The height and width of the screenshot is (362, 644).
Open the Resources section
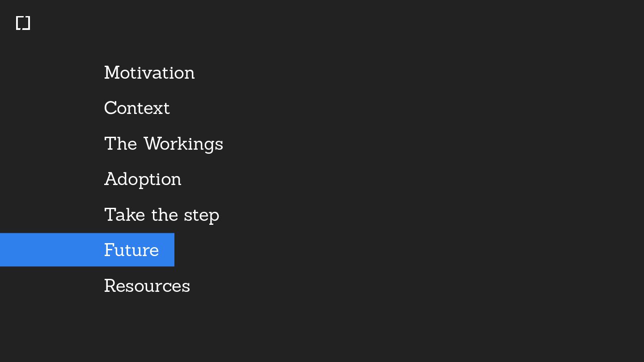click(147, 286)
